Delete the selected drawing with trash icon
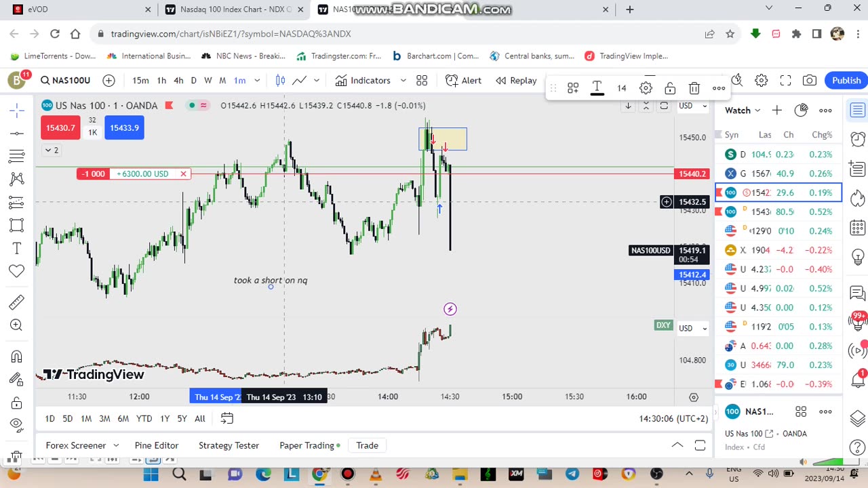This screenshot has height=488, width=868. click(x=694, y=88)
